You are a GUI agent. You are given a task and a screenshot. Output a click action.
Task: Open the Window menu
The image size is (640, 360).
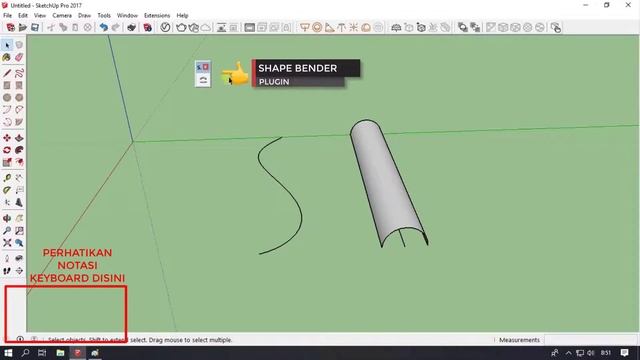pyautogui.click(x=127, y=16)
